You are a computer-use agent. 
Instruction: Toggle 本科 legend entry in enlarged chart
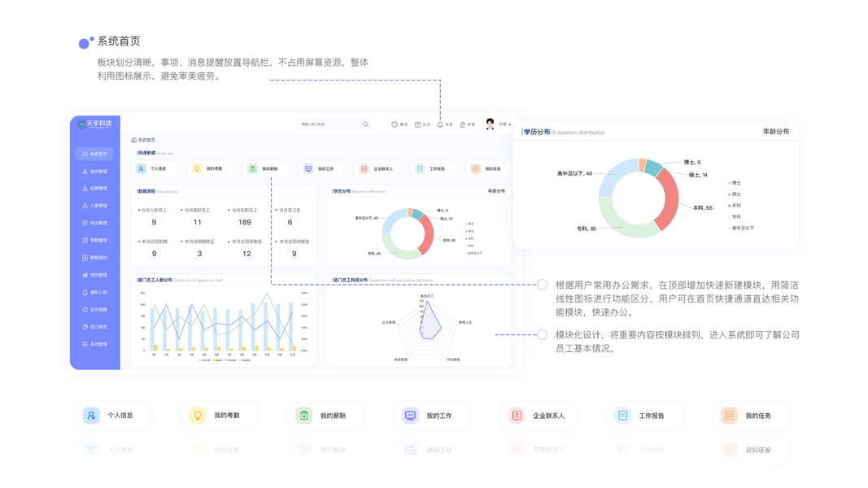point(735,205)
